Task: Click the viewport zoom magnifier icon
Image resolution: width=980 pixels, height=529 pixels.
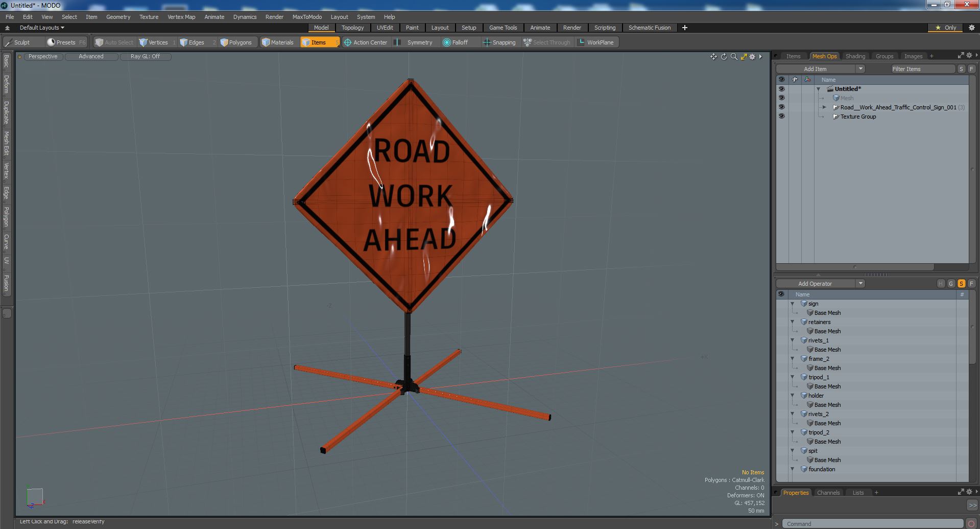Action: 734,57
